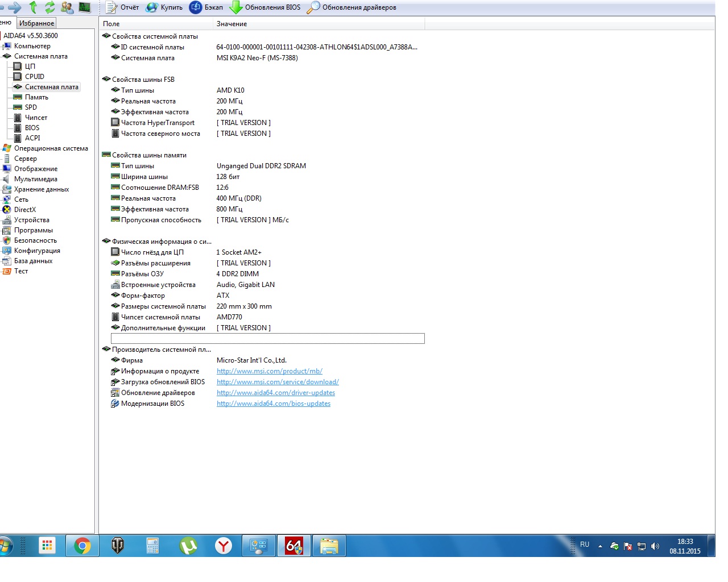This screenshot has width=728, height=582.
Task: Select the Чипсет tree item
Action: pos(36,118)
